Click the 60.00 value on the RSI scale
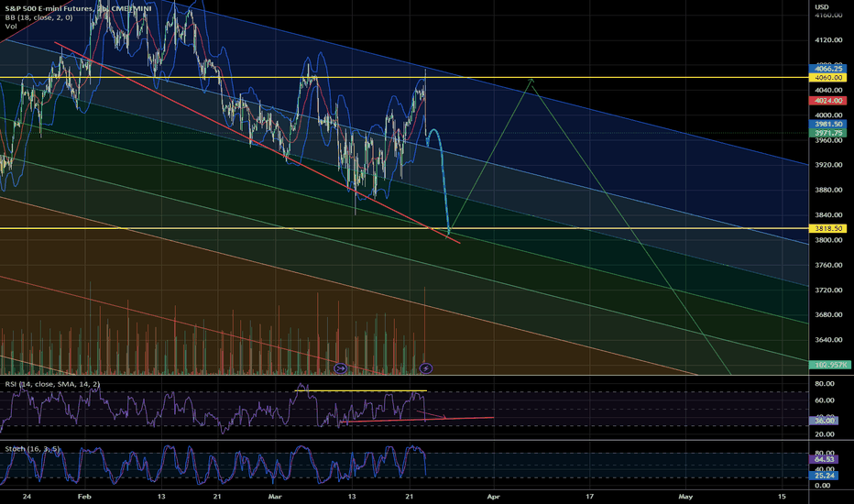The height and width of the screenshot is (504, 854). 825,400
